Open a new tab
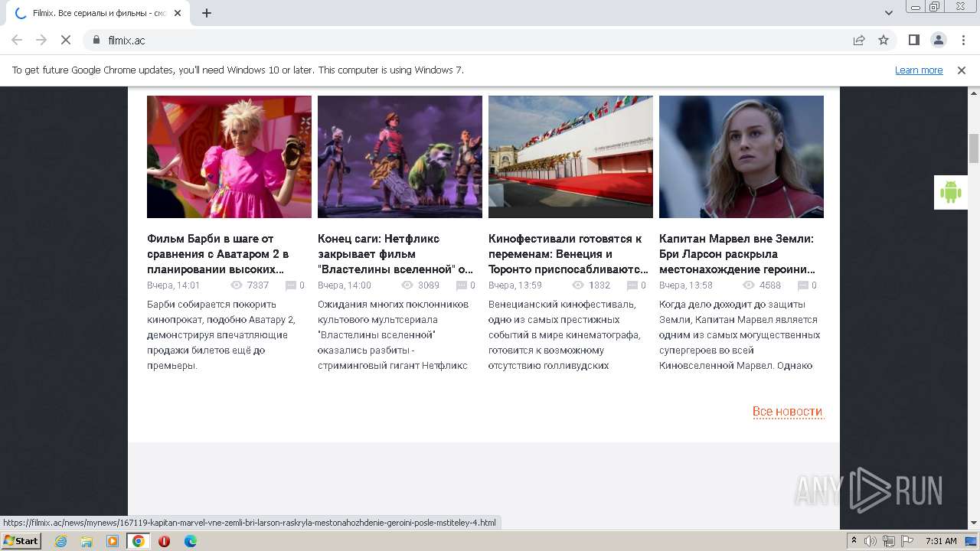 pyautogui.click(x=207, y=13)
